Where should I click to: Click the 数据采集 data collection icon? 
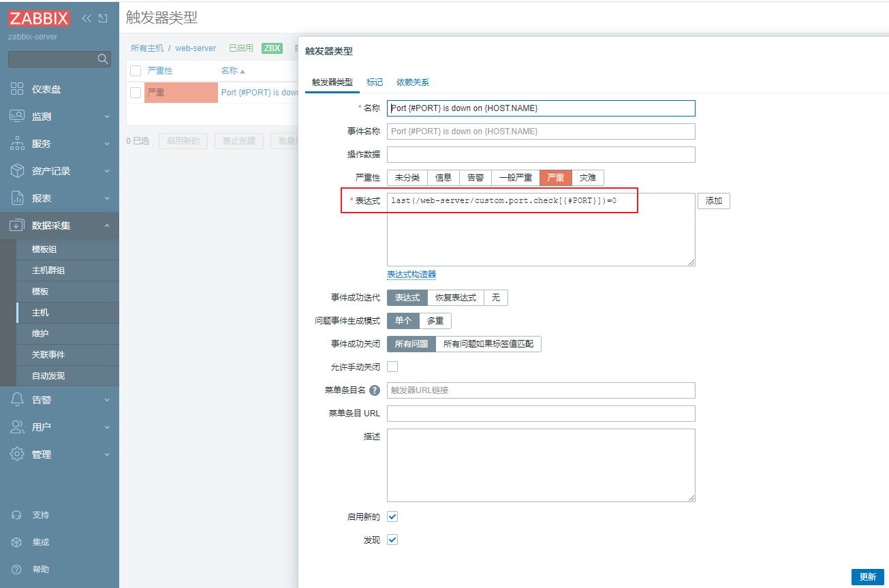coord(17,226)
